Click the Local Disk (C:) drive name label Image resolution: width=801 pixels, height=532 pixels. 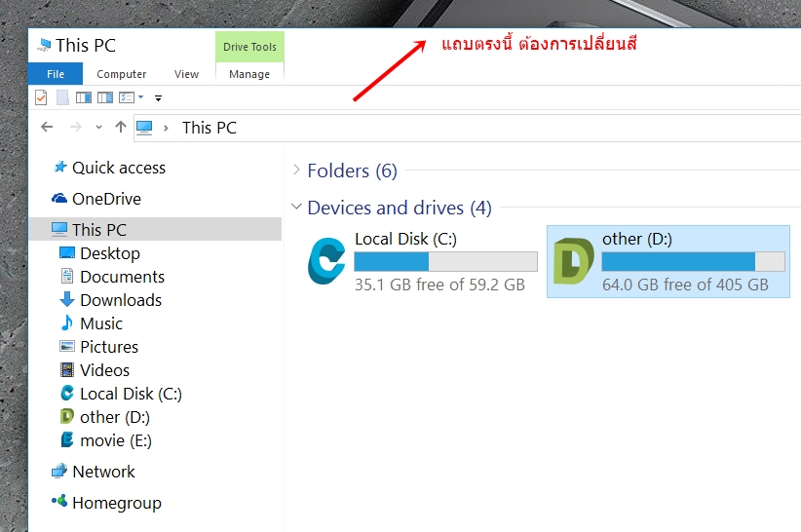[405, 239]
